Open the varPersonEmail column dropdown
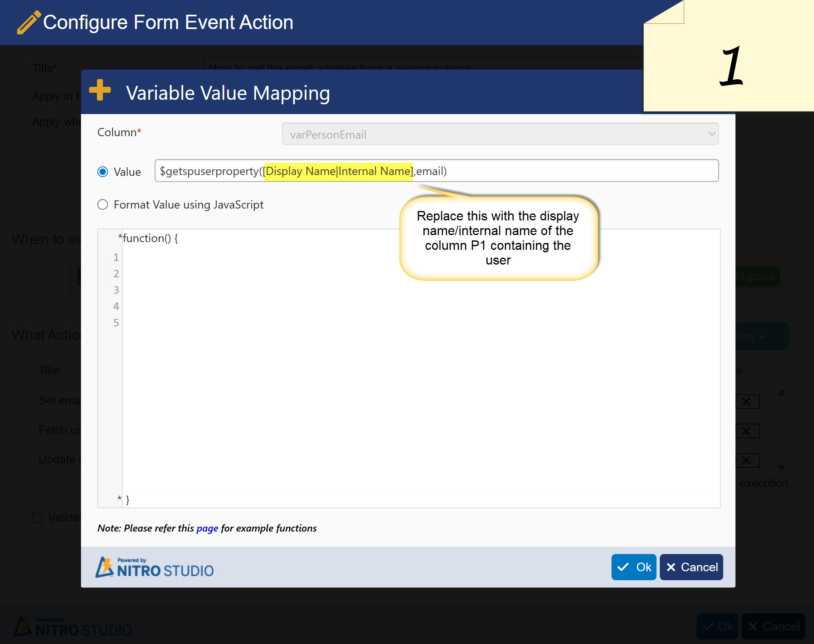Viewport: 814px width, 644px height. (x=500, y=134)
